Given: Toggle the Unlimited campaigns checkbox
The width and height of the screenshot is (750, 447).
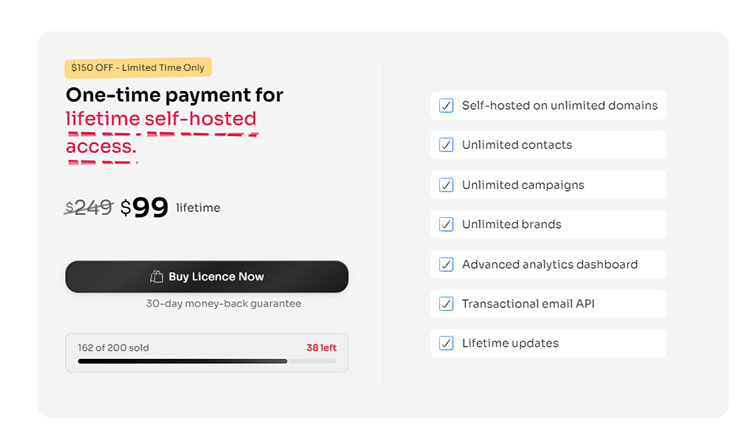Looking at the screenshot, I should [x=446, y=185].
